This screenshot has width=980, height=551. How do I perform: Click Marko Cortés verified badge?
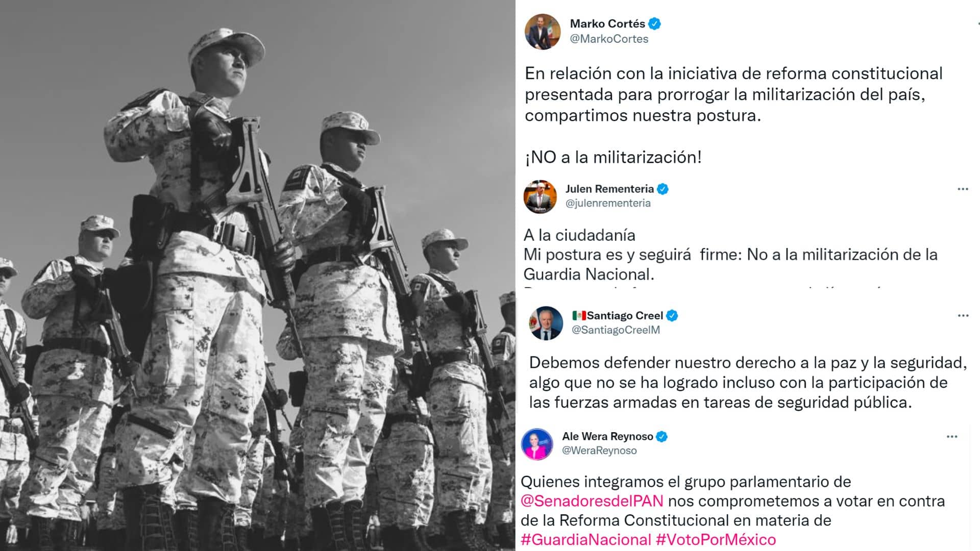click(x=654, y=23)
